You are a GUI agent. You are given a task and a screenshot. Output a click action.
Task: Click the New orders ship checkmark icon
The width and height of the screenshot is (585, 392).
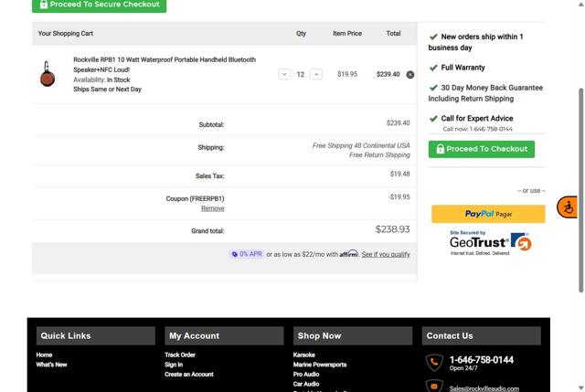click(x=433, y=37)
